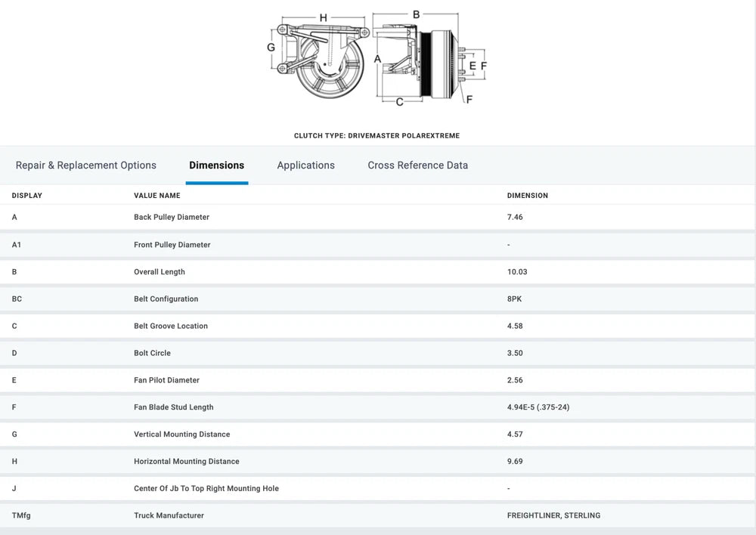Screen dimensions: 756x535
Task: Click the FREIGHTLINER, STERLING manufacturer value
Action: 553,516
